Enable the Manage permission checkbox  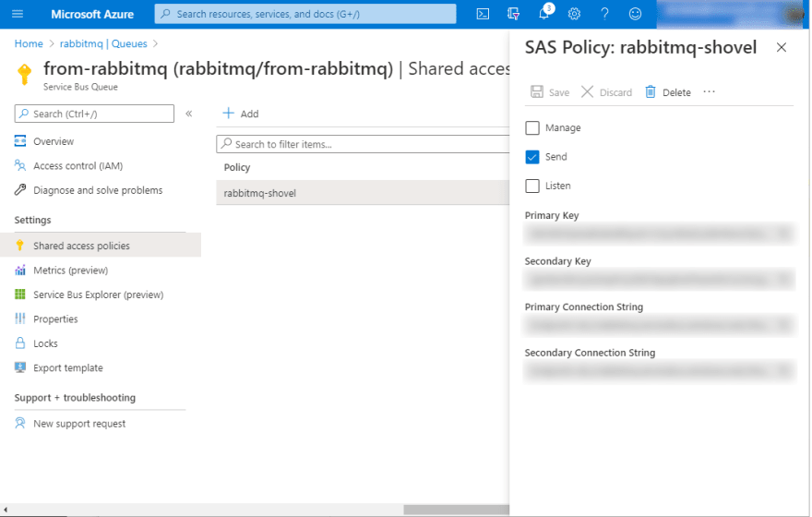click(x=532, y=128)
